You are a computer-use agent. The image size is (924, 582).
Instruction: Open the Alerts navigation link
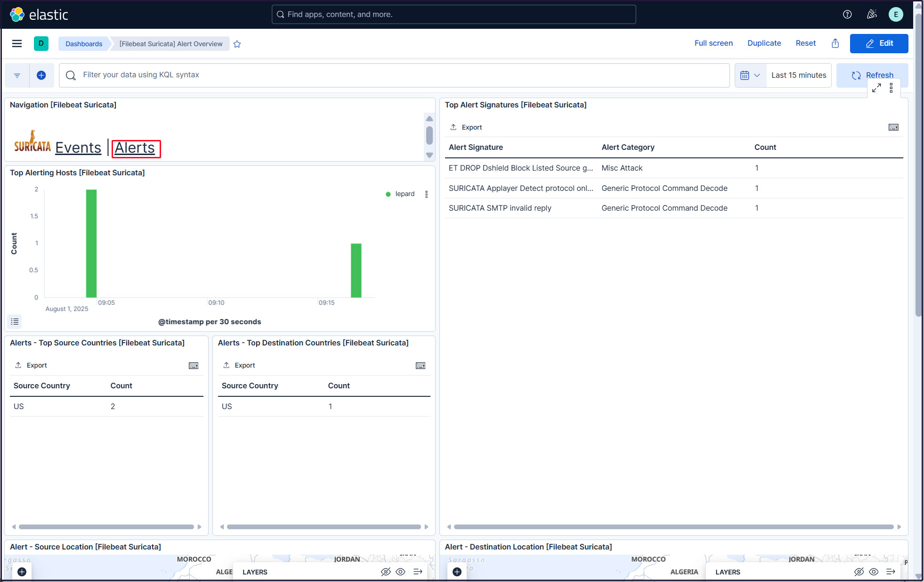(x=135, y=148)
